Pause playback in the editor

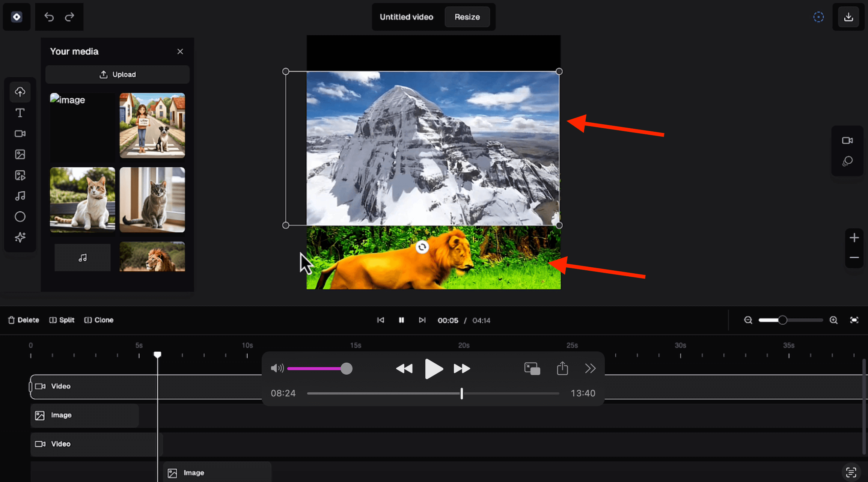pyautogui.click(x=401, y=320)
